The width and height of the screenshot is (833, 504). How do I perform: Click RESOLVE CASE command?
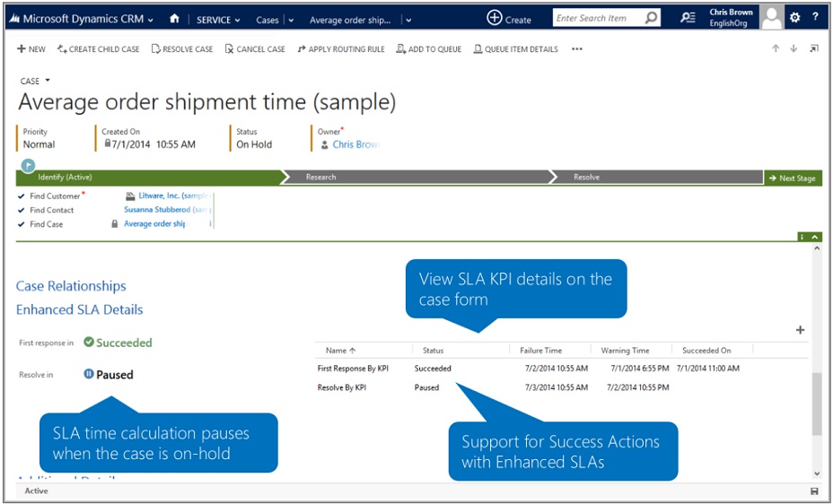(x=182, y=48)
